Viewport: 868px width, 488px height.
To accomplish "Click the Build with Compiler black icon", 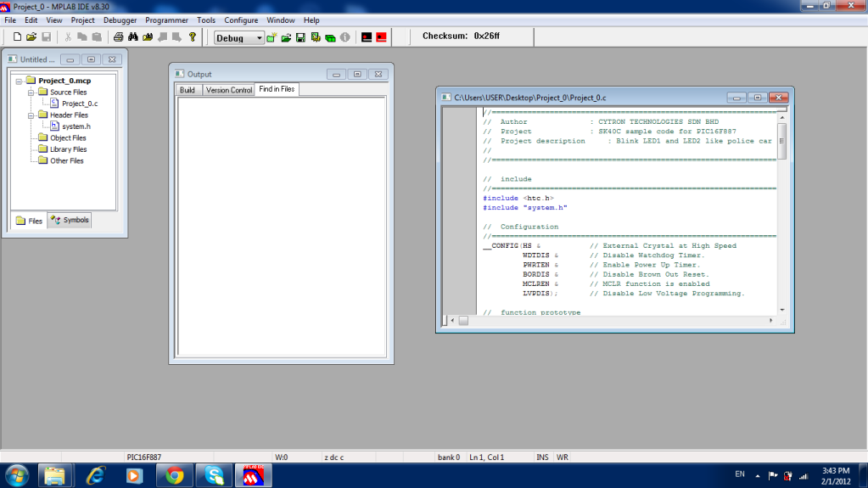I will tap(367, 37).
